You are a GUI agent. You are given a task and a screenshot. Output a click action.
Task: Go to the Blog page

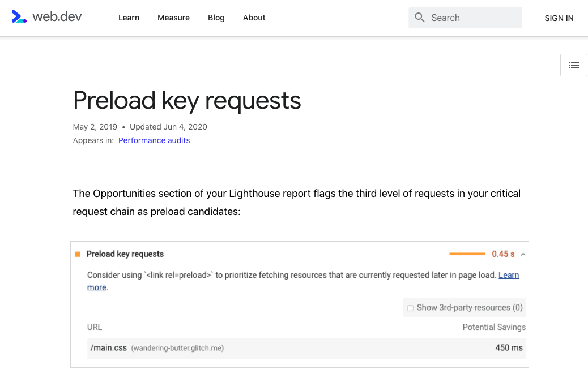(216, 18)
